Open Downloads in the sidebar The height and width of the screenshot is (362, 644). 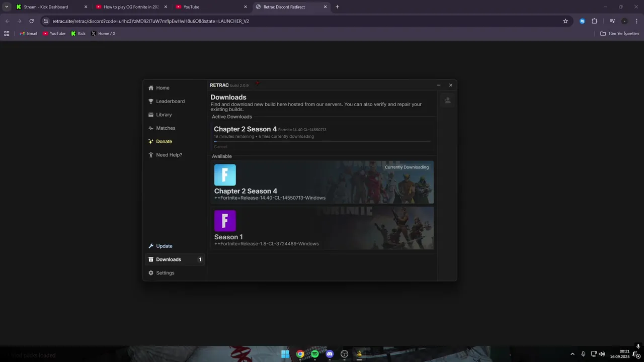click(175, 259)
